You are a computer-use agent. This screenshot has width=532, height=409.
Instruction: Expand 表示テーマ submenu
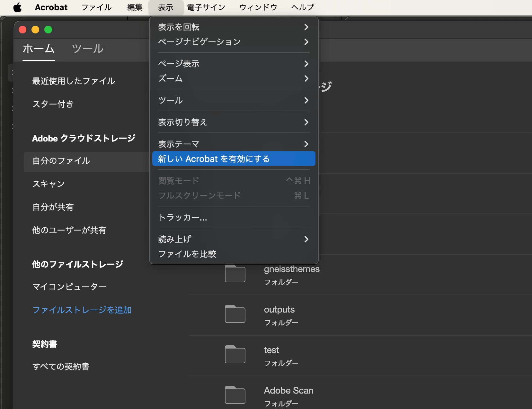pos(234,144)
